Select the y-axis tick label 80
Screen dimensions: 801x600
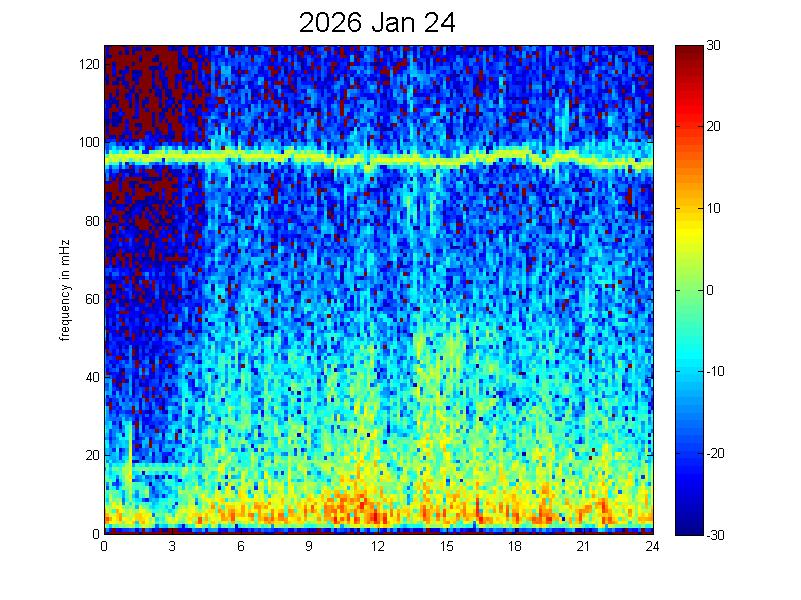click(x=92, y=221)
